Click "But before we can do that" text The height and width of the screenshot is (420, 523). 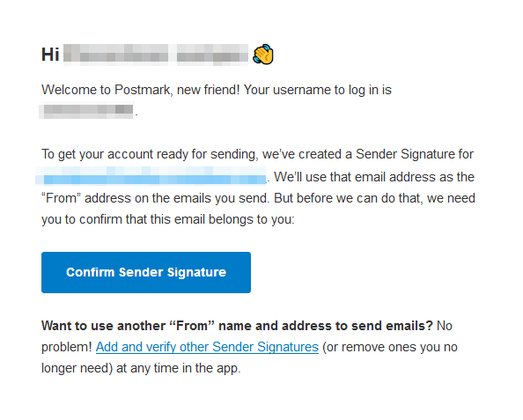coord(348,198)
